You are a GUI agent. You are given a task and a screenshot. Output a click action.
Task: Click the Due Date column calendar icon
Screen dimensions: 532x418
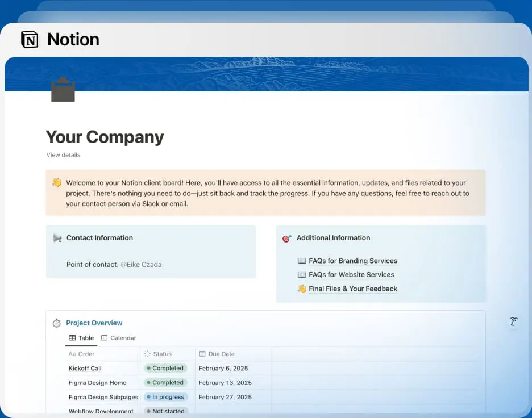(x=202, y=354)
